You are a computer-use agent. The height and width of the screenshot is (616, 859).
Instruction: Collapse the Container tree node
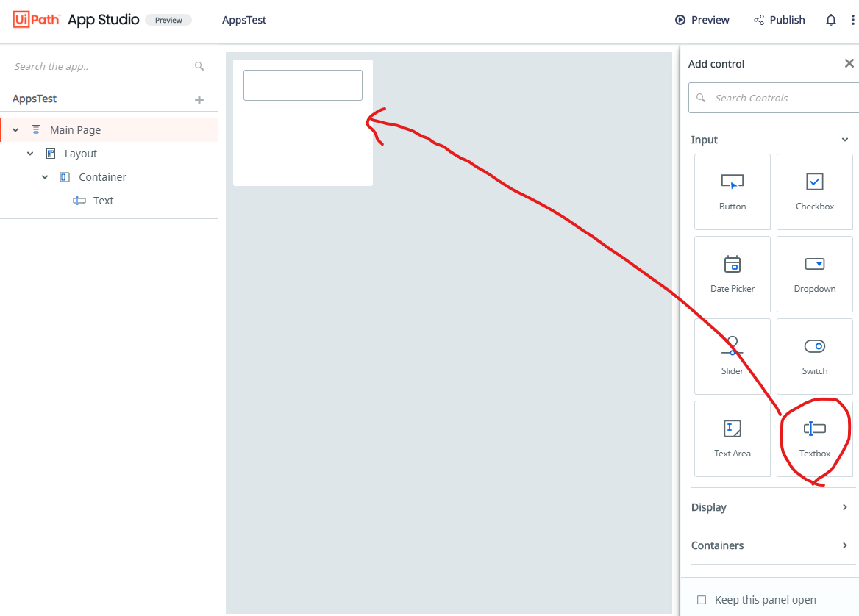[45, 177]
